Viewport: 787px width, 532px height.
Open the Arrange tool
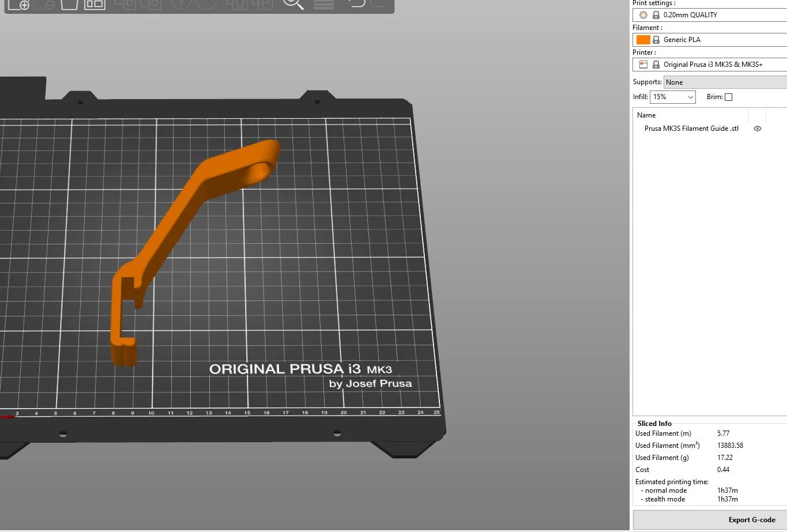click(x=95, y=5)
